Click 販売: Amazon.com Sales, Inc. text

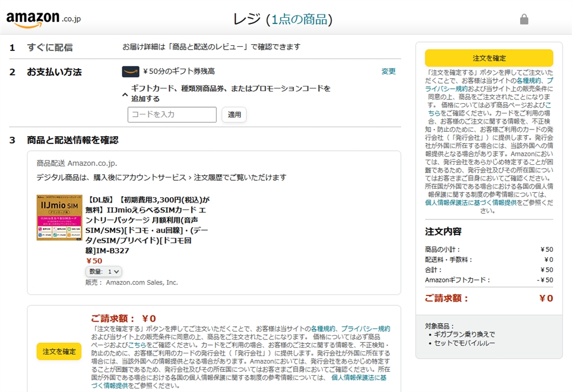click(x=132, y=283)
